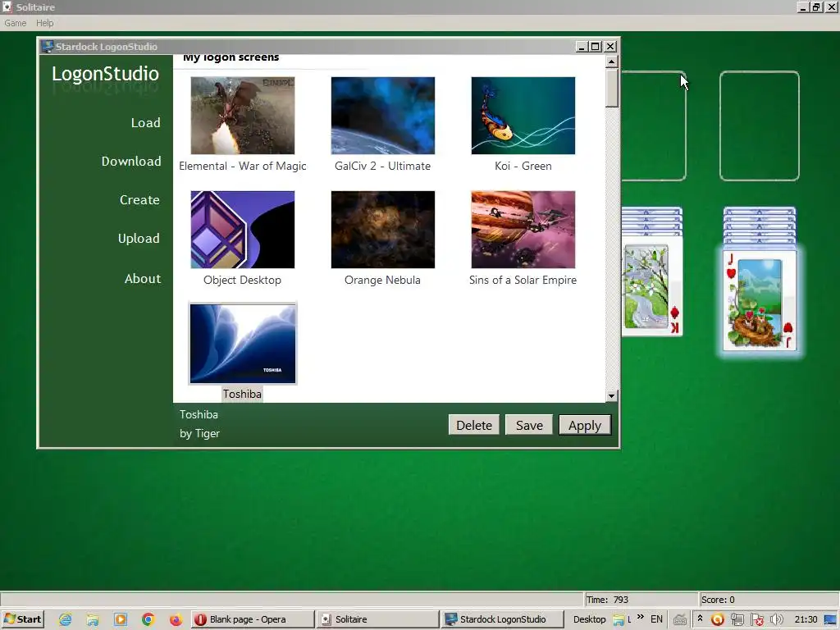This screenshot has width=840, height=630.
Task: Click the Show desktop icon at taskbar end
Action: (x=831, y=620)
